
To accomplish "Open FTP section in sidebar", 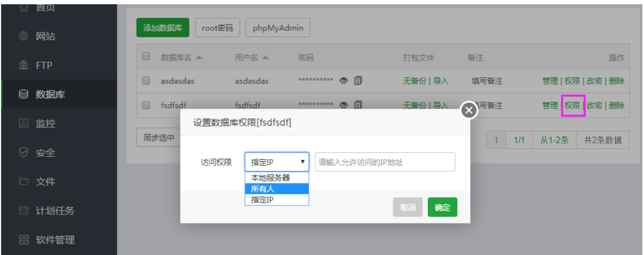I will (44, 65).
